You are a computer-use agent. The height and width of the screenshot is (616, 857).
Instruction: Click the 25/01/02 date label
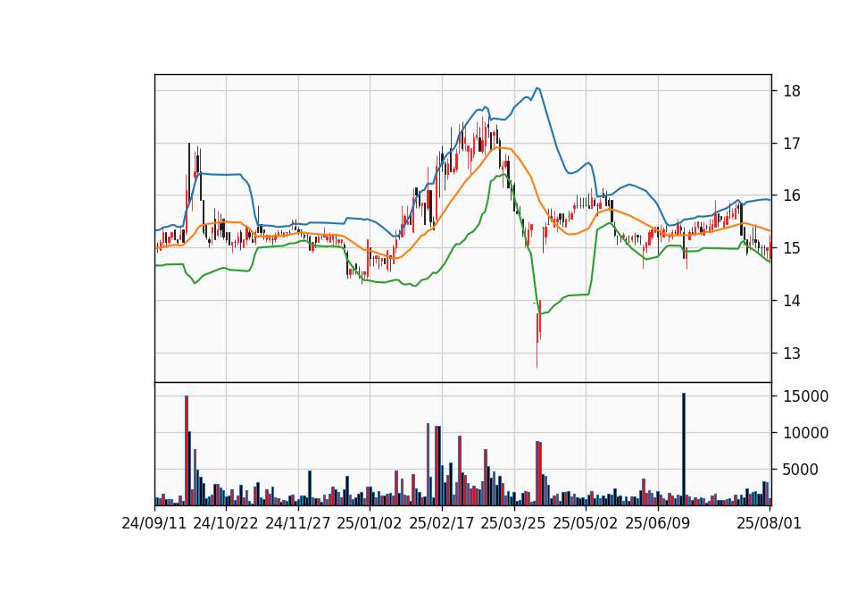click(x=370, y=523)
